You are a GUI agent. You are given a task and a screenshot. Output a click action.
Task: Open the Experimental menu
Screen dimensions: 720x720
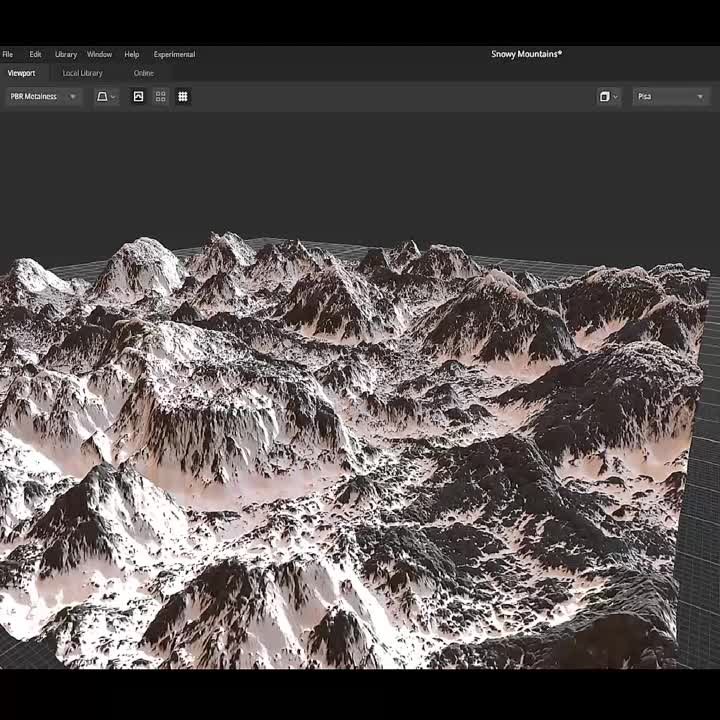click(174, 54)
